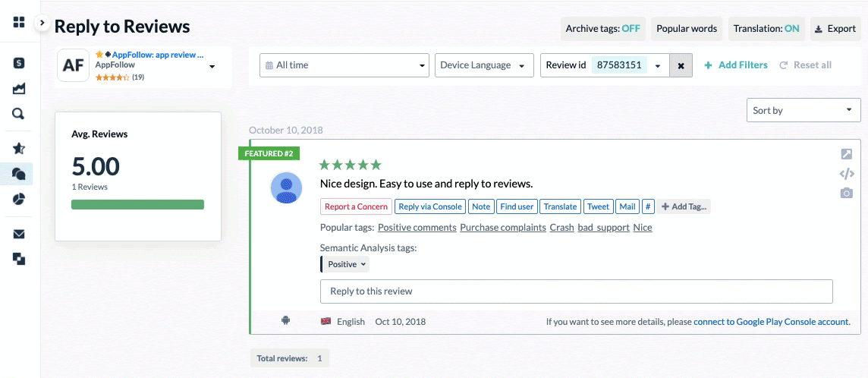Click the Total reviews: 1 label

[290, 358]
